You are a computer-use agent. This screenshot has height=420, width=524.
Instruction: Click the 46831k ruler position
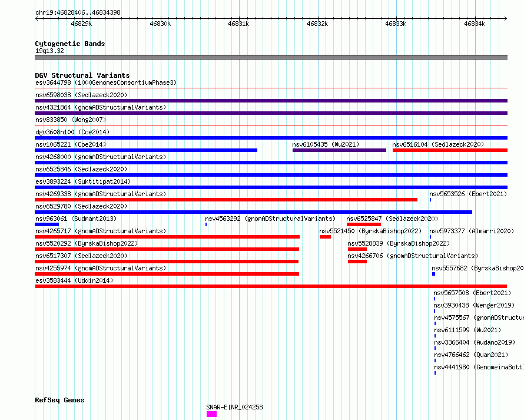click(x=238, y=24)
